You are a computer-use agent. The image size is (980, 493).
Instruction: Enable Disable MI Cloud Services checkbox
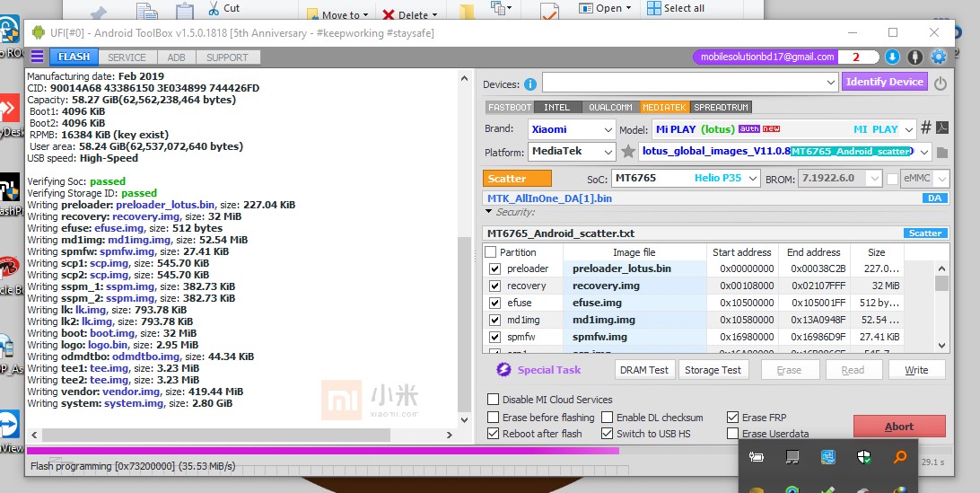(493, 399)
